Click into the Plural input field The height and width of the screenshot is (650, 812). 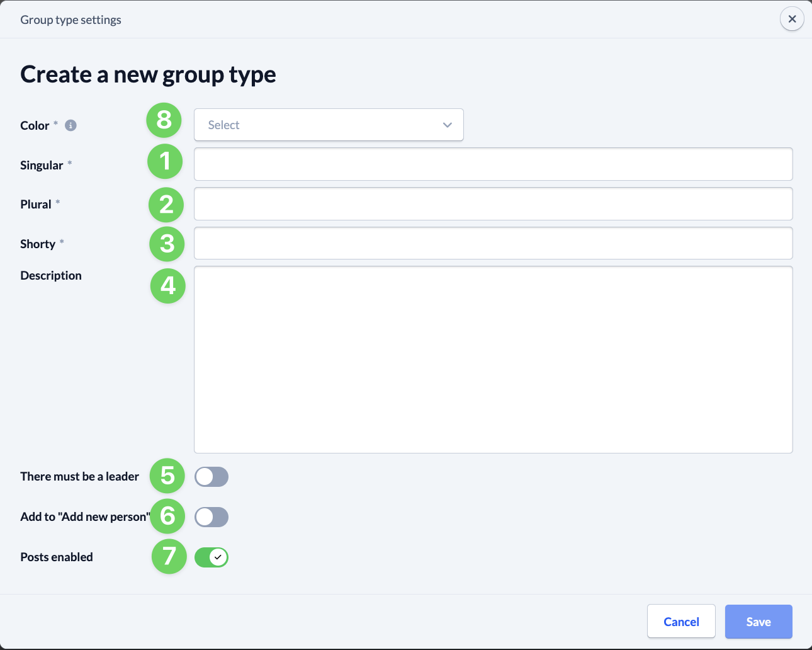click(493, 204)
